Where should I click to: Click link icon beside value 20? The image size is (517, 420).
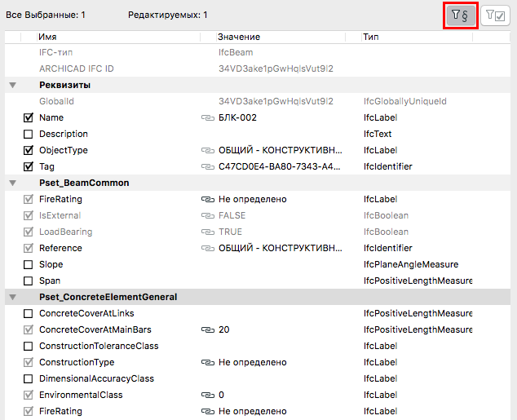tap(208, 329)
